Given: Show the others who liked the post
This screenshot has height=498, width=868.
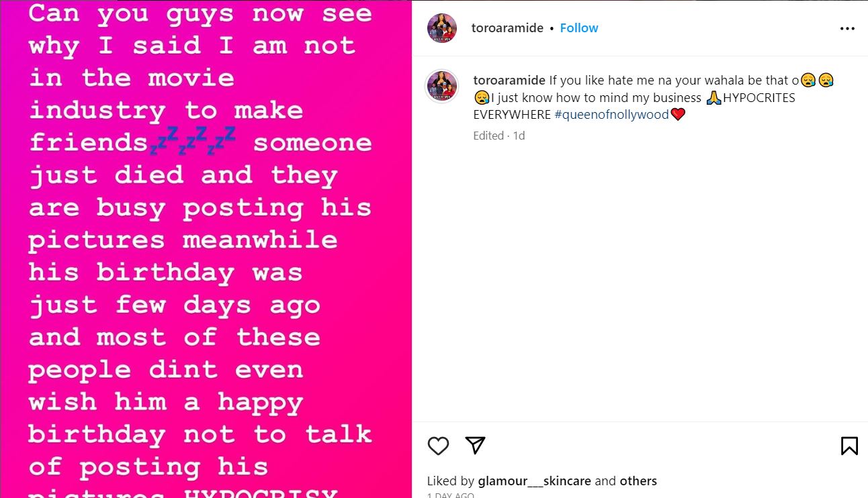Looking at the screenshot, I should click(638, 481).
